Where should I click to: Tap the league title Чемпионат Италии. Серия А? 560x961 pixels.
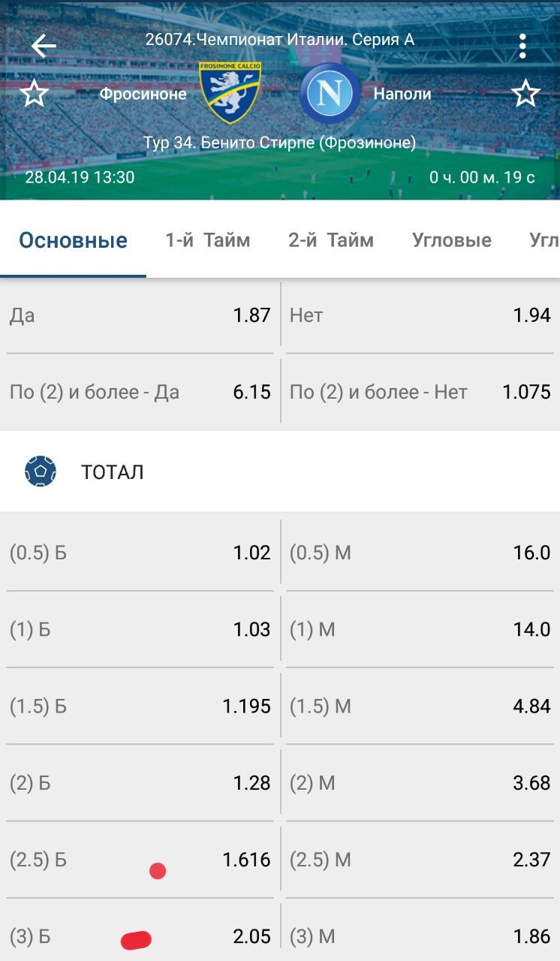280,40
